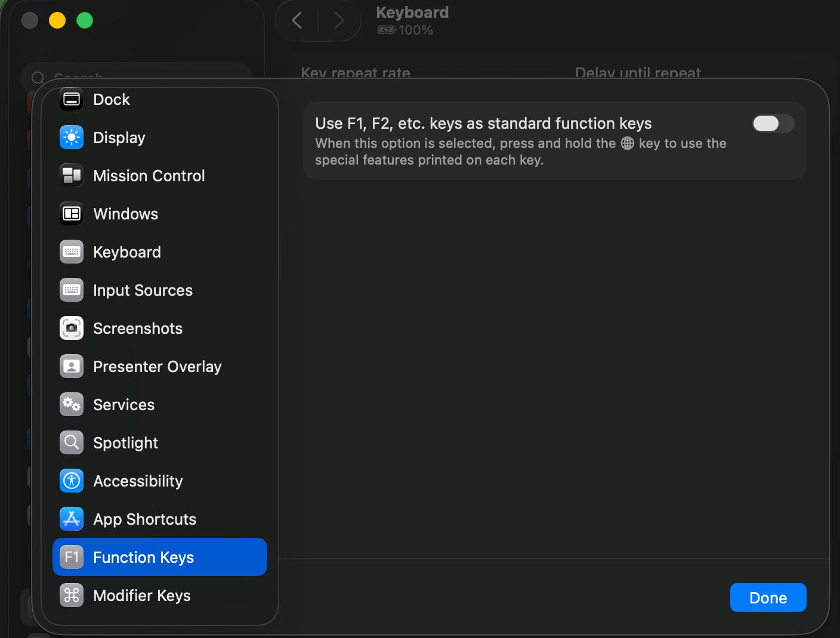Viewport: 840px width, 638px height.
Task: Click the Windows layout icon
Action: 72,214
